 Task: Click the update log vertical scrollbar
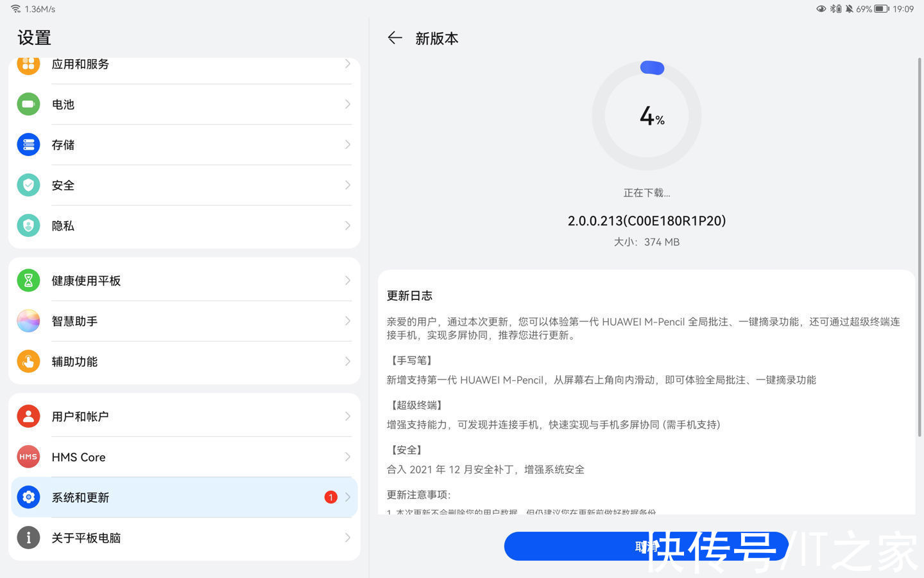pos(920,247)
